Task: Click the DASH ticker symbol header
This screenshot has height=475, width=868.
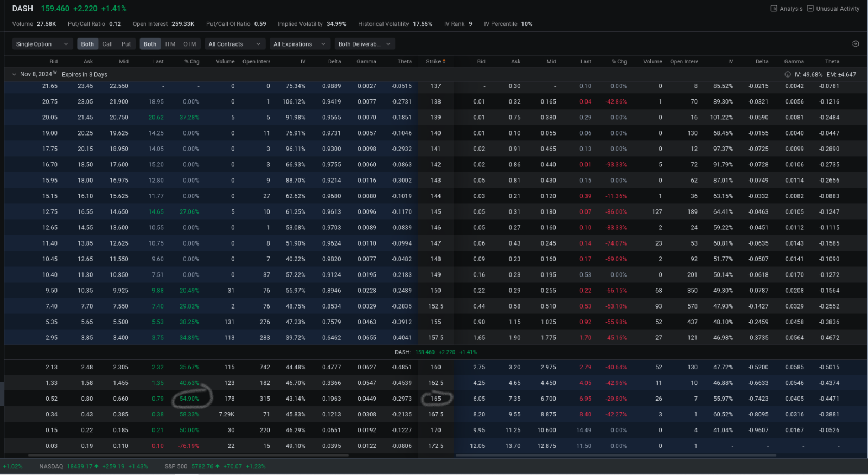Action: [x=23, y=9]
